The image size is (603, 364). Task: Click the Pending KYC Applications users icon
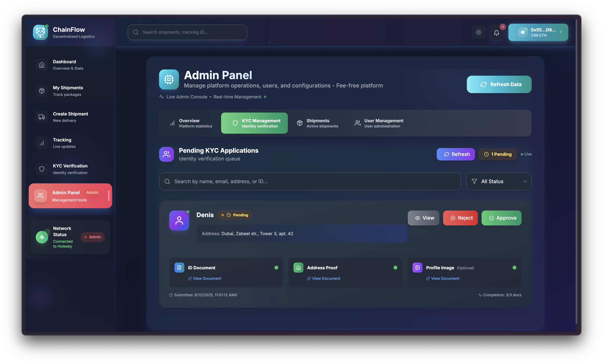pos(166,154)
